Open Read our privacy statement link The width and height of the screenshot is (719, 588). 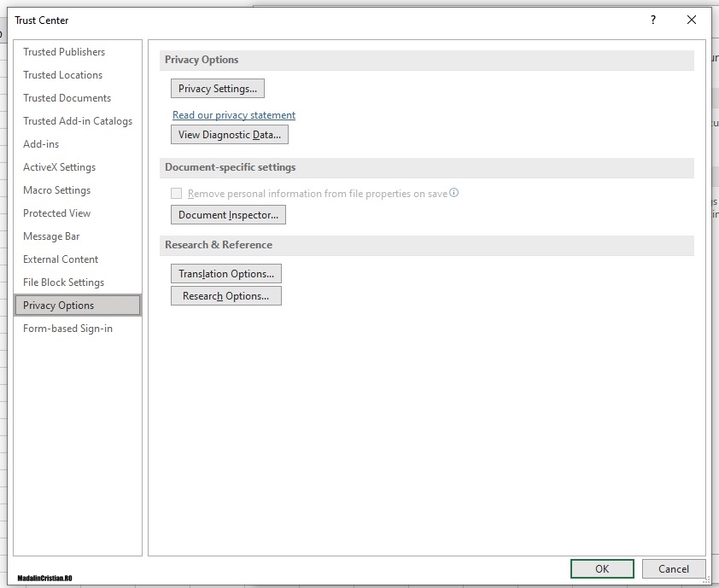tap(234, 115)
